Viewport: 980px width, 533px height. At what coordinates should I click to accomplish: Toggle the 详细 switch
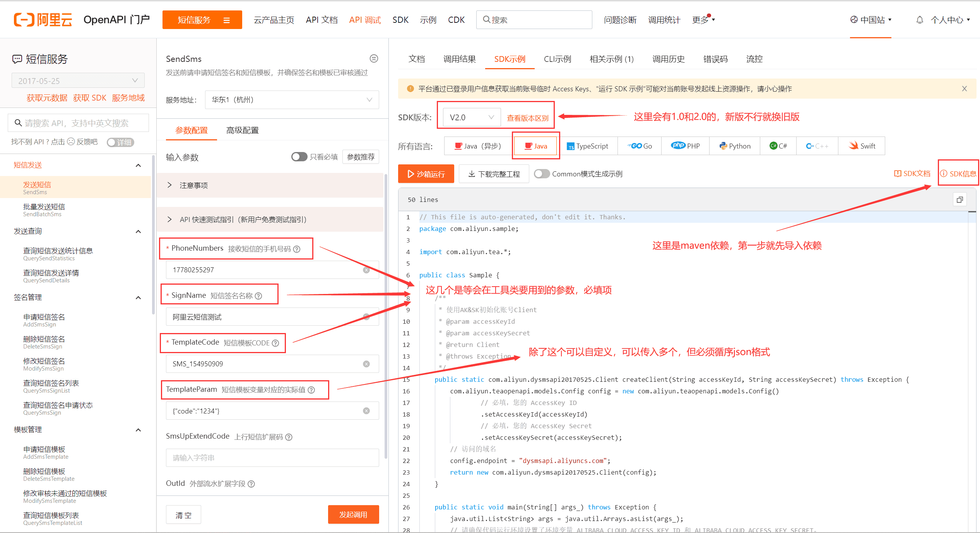pos(120,142)
